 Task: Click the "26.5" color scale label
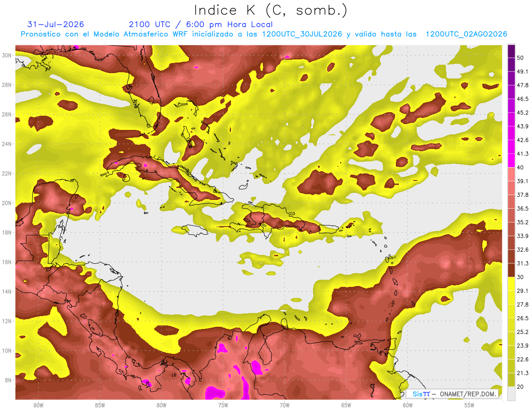523,318
